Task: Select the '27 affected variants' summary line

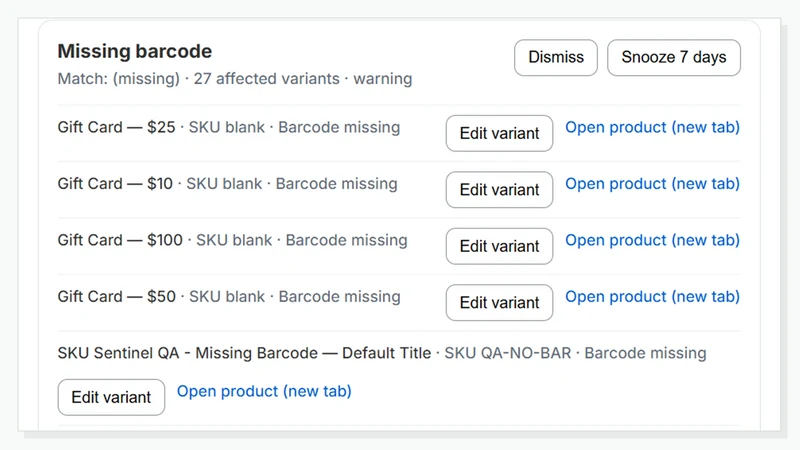Action: 235,79
